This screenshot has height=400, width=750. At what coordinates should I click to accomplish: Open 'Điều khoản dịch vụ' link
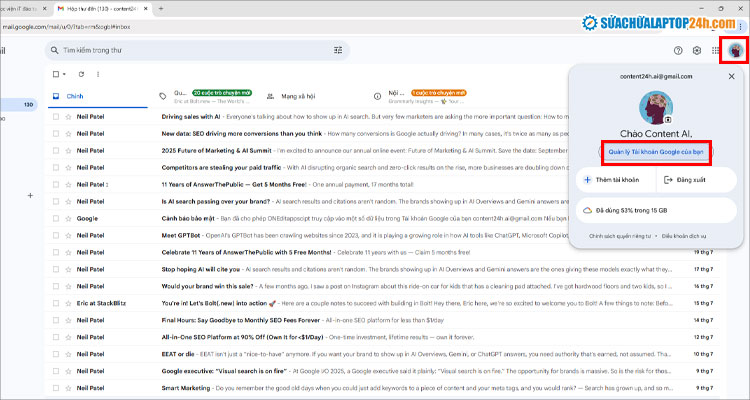click(x=684, y=236)
